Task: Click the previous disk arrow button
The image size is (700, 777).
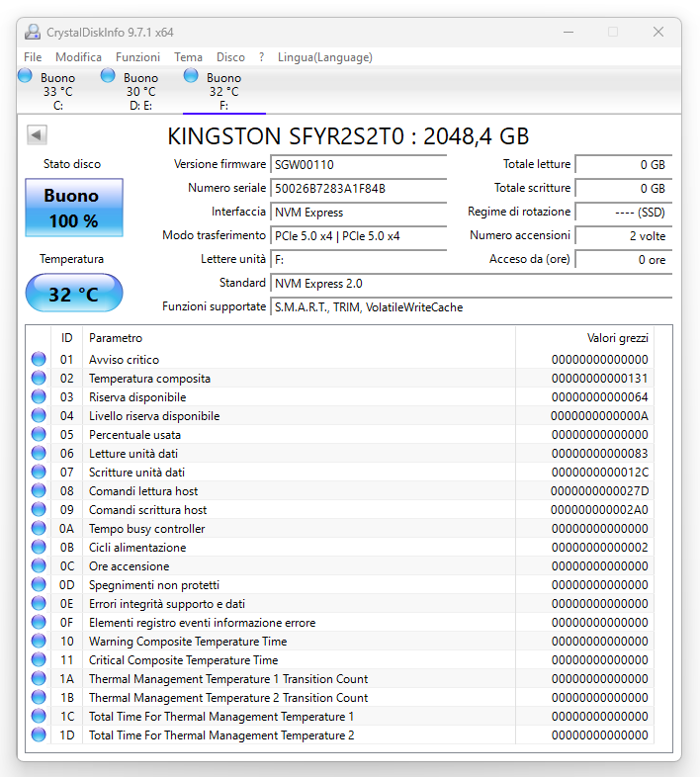Action: (x=37, y=135)
